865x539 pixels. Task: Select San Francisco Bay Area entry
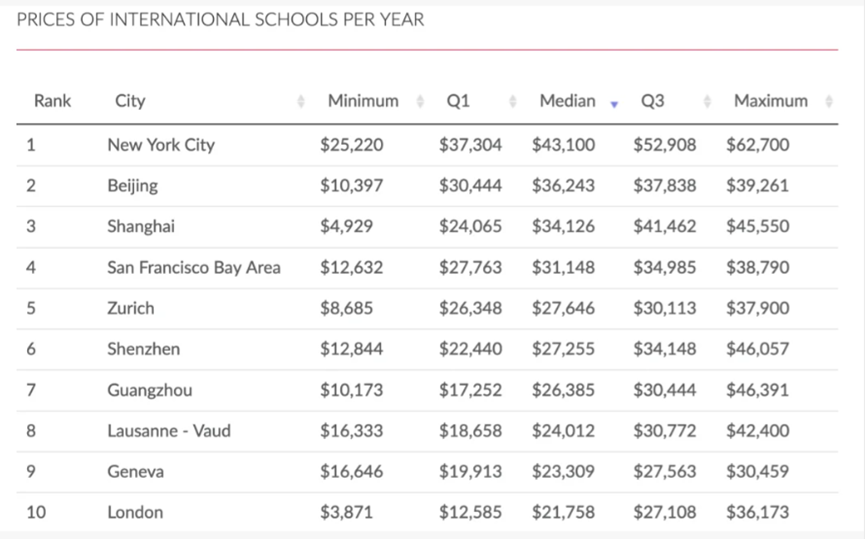coord(194,267)
